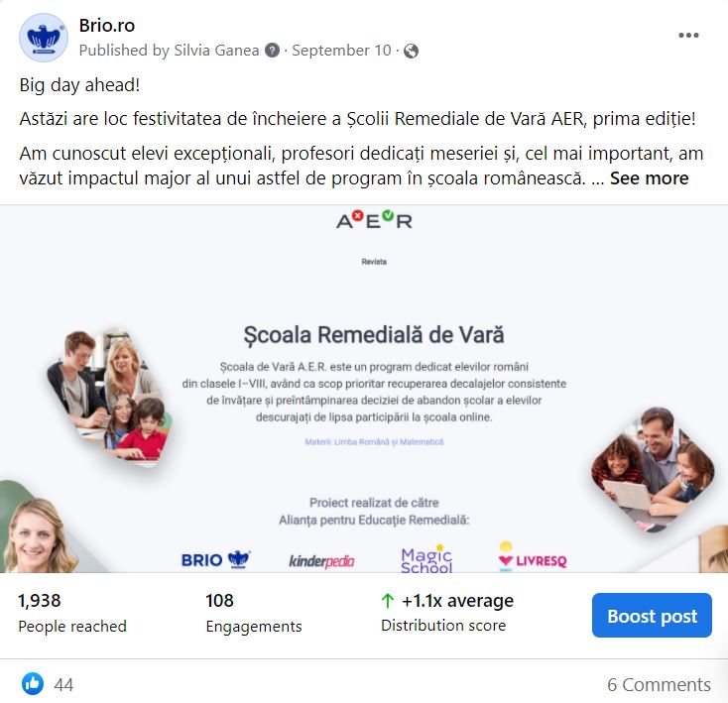This screenshot has width=728, height=703.
Task: Click the BRIO partner logo
Action: coord(216,559)
